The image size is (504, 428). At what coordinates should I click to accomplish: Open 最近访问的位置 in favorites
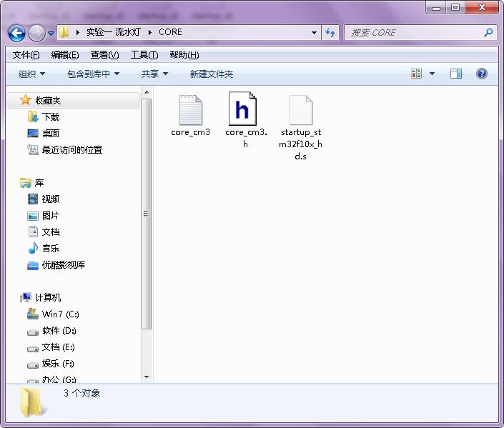[72, 150]
